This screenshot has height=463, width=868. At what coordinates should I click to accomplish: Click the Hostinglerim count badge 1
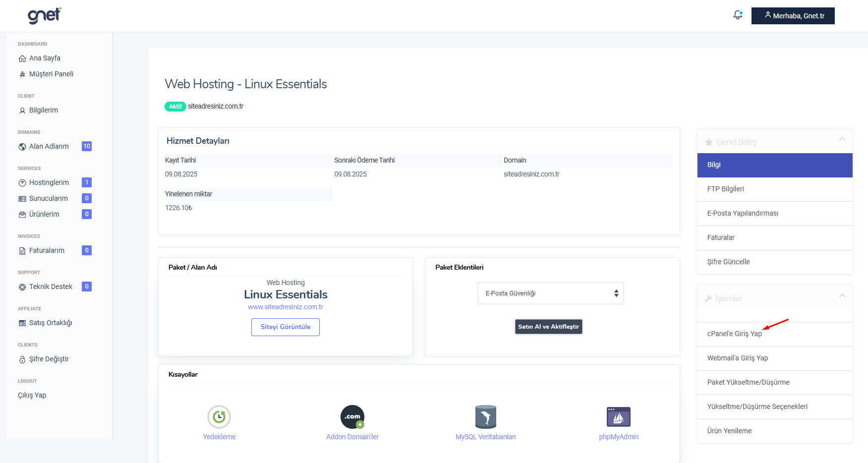pyautogui.click(x=87, y=182)
